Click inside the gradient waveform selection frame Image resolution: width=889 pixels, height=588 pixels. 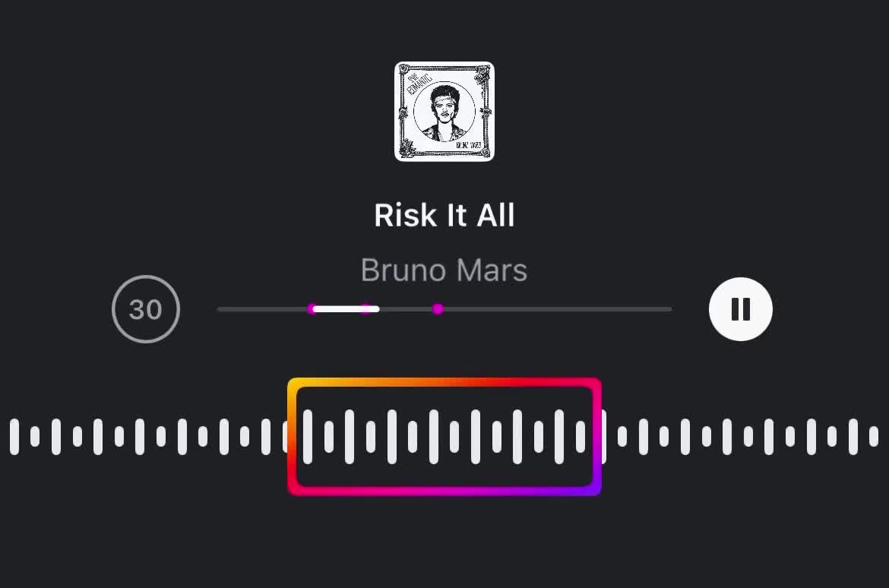tap(444, 437)
